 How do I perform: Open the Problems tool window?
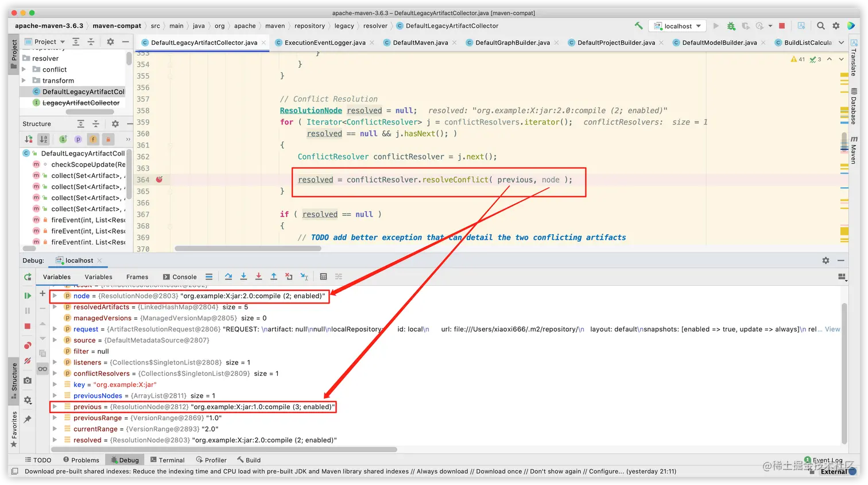(81, 460)
